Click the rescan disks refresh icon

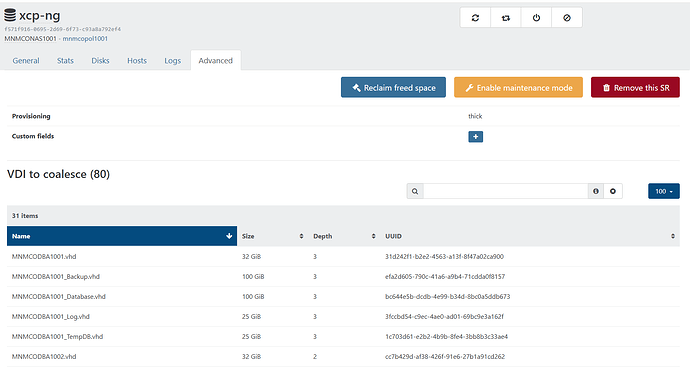pyautogui.click(x=475, y=18)
